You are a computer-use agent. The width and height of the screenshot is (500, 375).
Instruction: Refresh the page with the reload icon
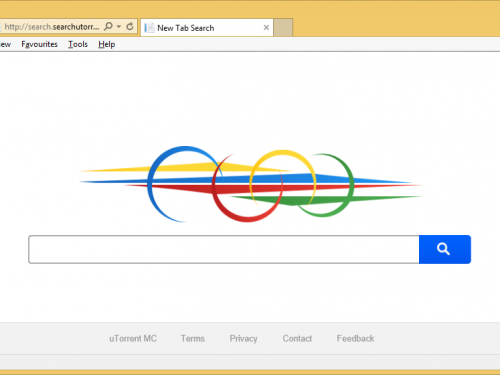pyautogui.click(x=130, y=26)
